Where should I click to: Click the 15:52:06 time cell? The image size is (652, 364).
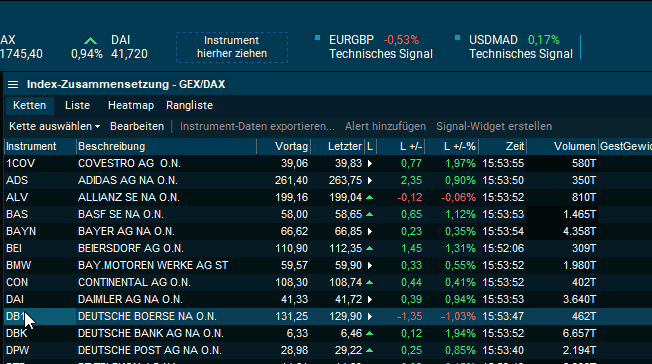[x=503, y=249]
